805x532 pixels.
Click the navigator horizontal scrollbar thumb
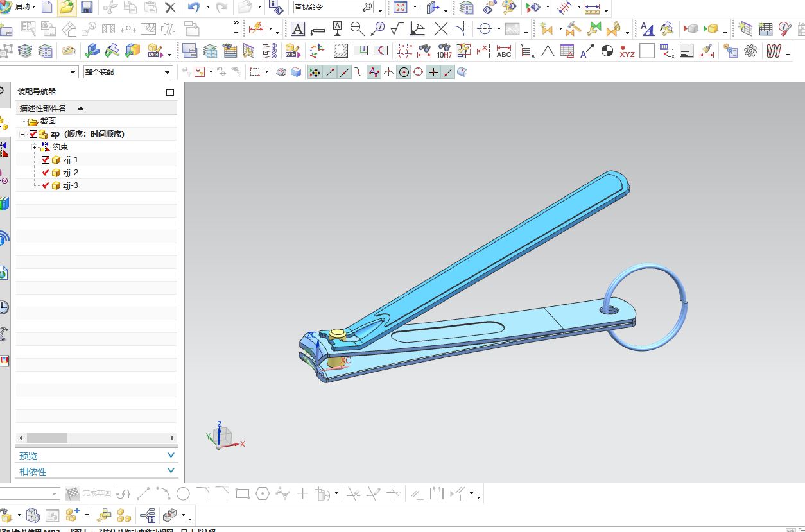[x=47, y=438]
